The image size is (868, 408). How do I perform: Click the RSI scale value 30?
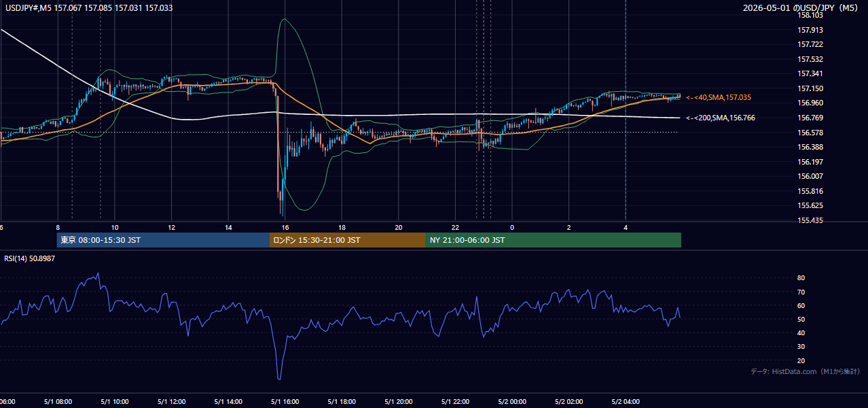(x=801, y=347)
